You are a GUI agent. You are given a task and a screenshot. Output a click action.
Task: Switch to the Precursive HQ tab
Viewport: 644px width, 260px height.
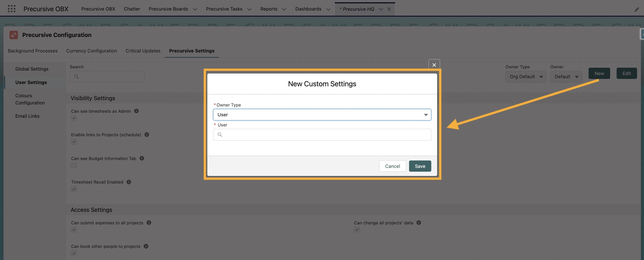point(357,9)
